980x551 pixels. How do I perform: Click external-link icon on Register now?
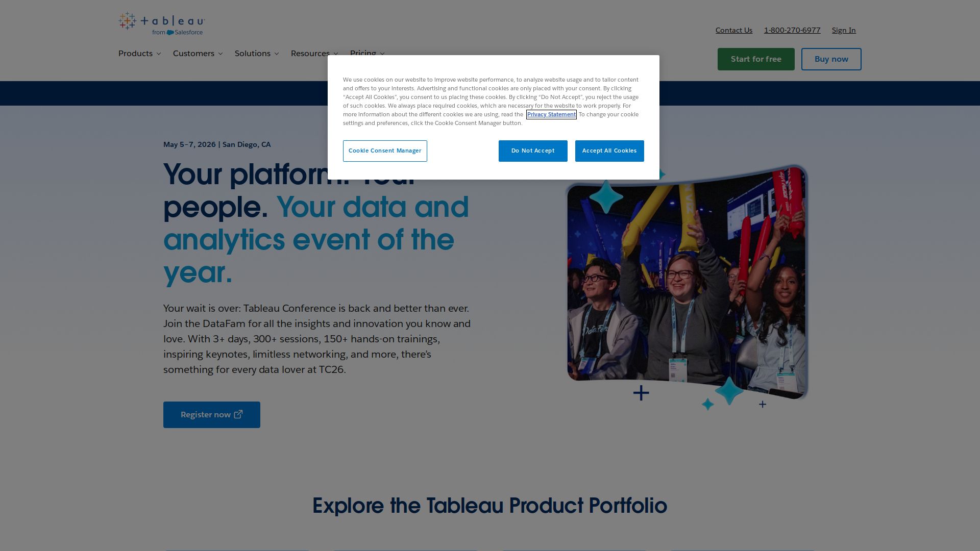tap(238, 414)
